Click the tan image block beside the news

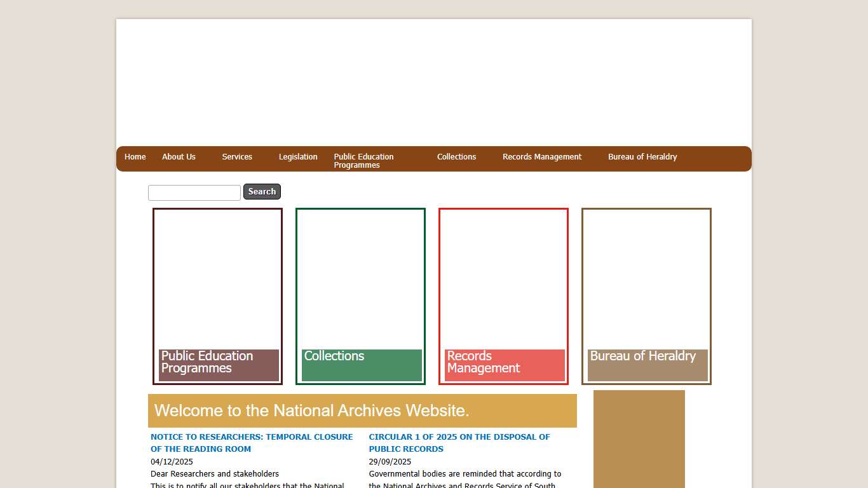pyautogui.click(x=638, y=438)
